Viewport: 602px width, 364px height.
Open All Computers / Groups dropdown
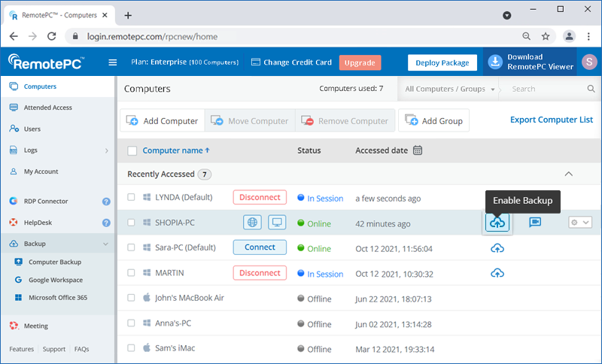tap(450, 89)
